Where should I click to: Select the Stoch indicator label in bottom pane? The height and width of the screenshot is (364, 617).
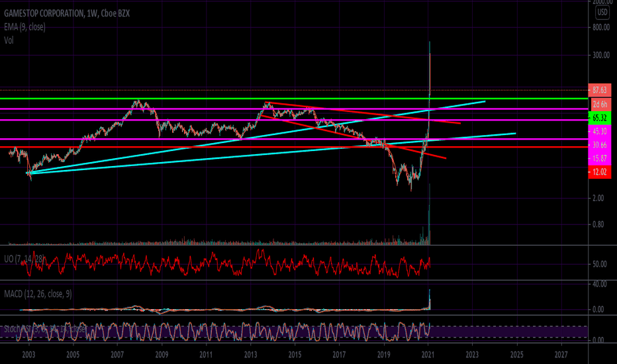(44, 329)
